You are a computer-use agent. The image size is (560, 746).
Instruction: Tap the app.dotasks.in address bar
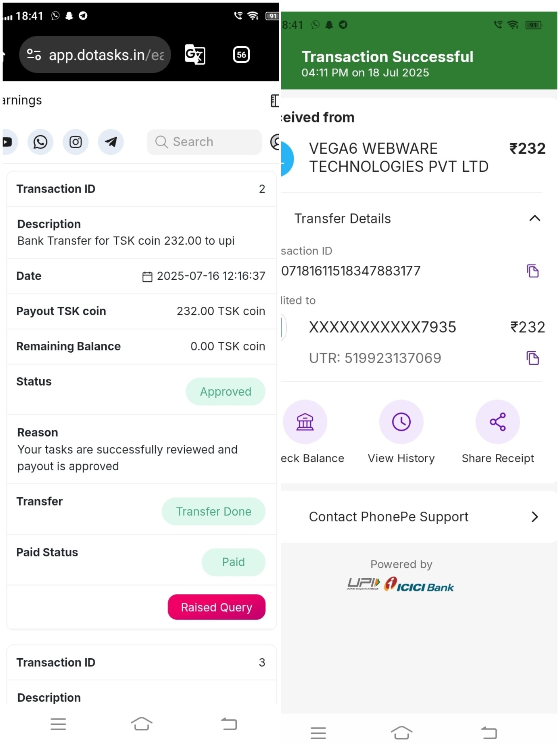[x=106, y=55]
